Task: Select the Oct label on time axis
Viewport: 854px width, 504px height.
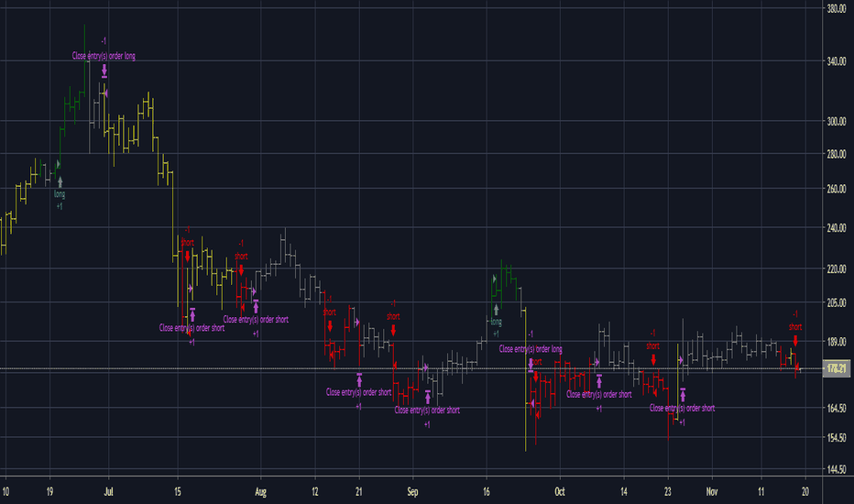Action: click(x=560, y=491)
